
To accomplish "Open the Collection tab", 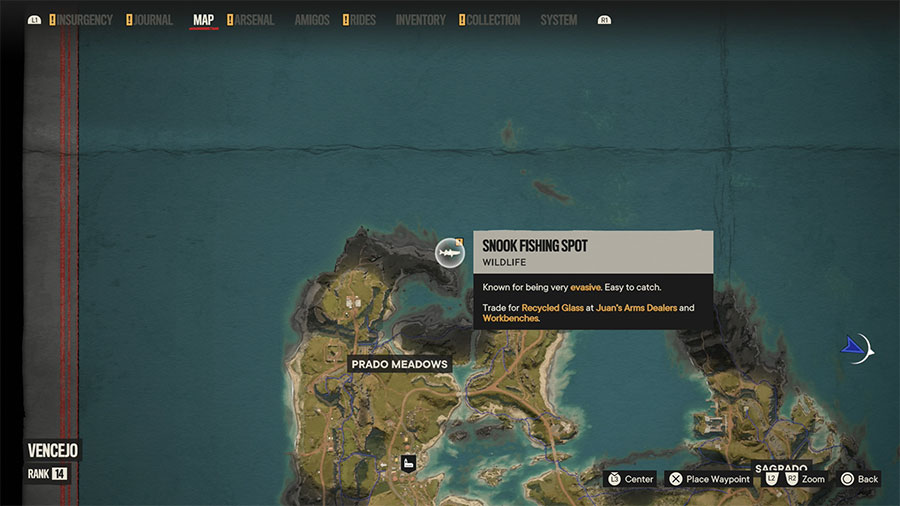I will point(490,20).
